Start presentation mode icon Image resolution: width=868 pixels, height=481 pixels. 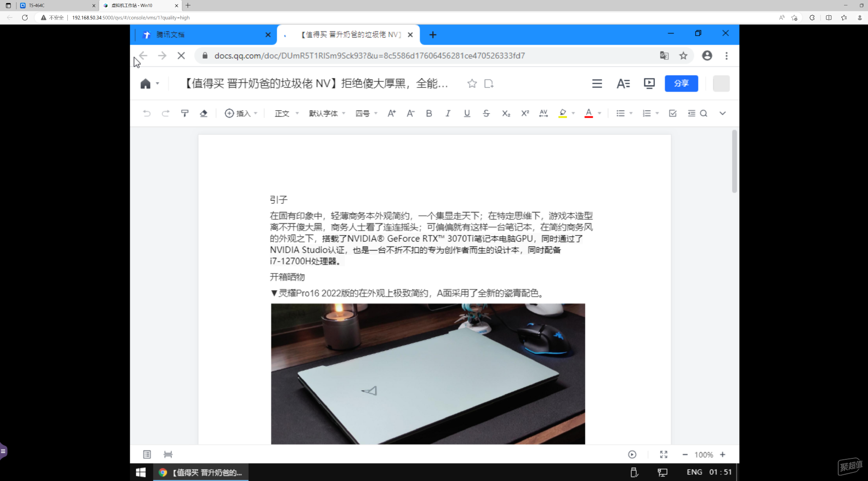[x=649, y=84]
